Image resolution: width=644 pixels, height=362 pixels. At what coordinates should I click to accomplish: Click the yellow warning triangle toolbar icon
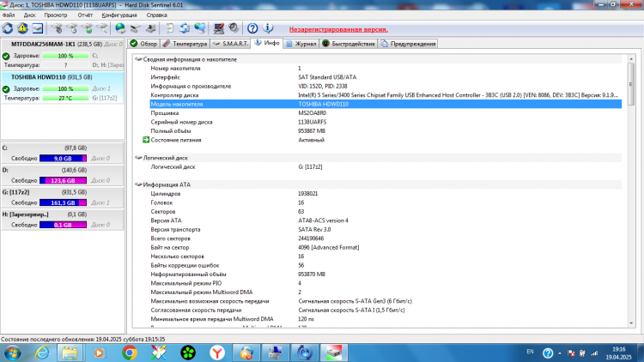(22, 28)
